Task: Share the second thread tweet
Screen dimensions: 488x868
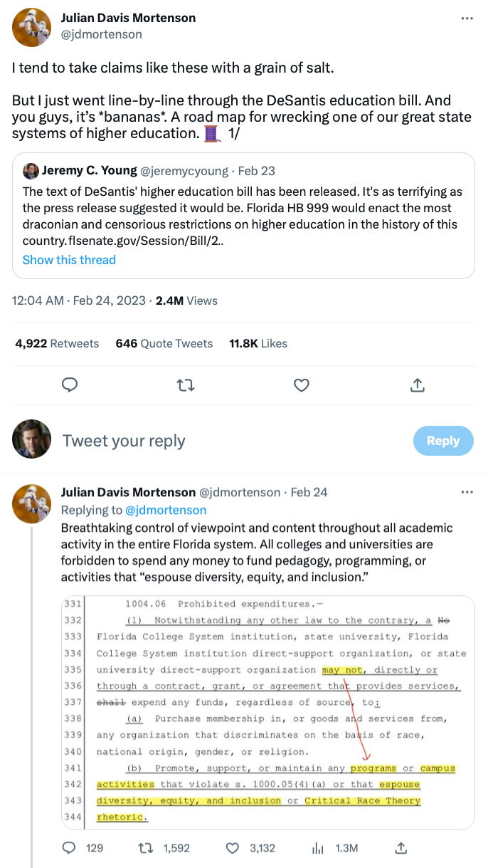Action: coord(401,847)
